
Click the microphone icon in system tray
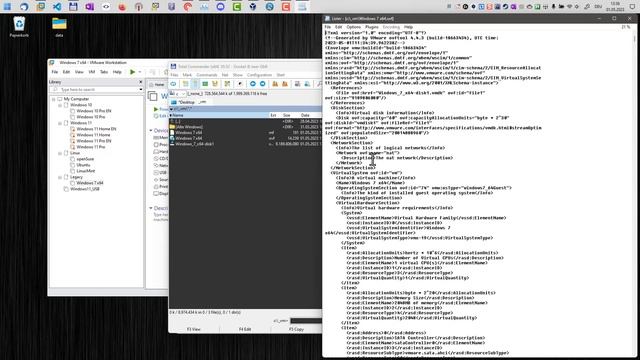pos(553,7)
